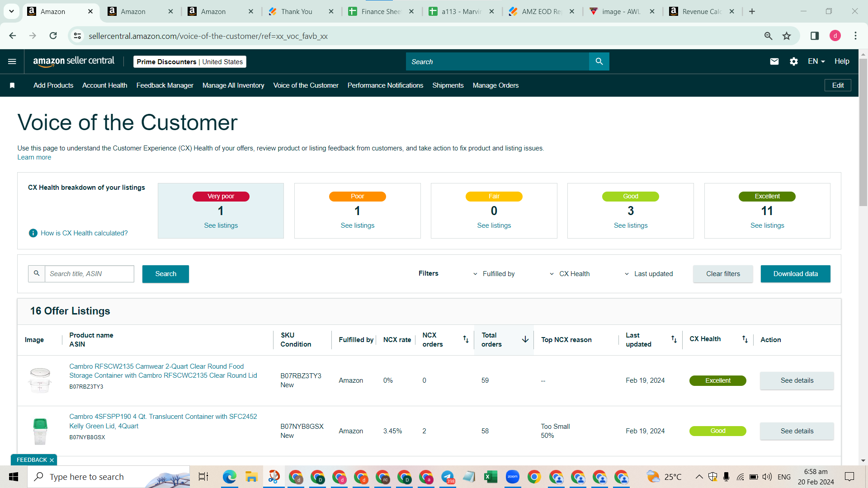Open the settings gear icon
868x488 pixels.
point(794,61)
